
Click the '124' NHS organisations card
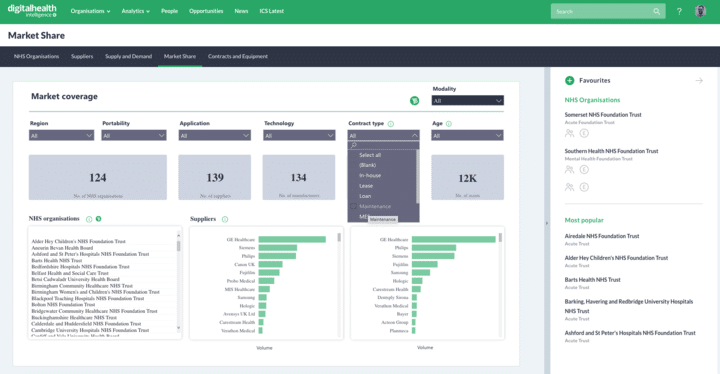pyautogui.click(x=98, y=177)
